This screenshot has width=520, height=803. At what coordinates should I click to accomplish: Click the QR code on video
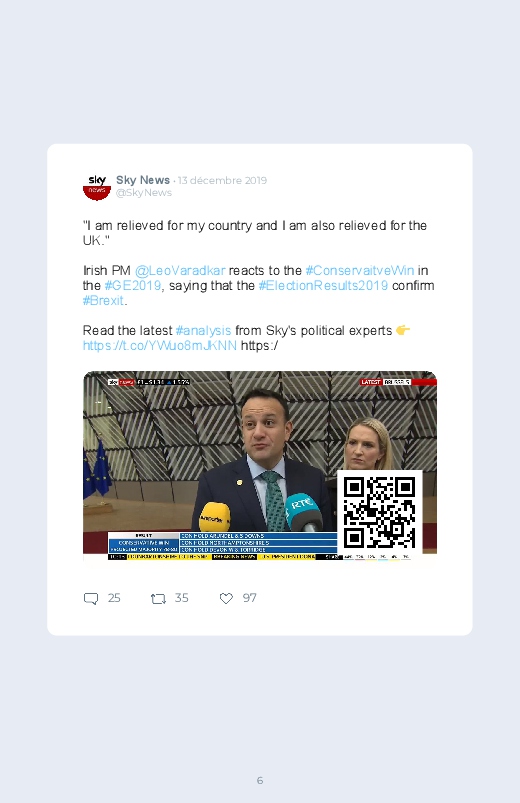click(x=379, y=512)
